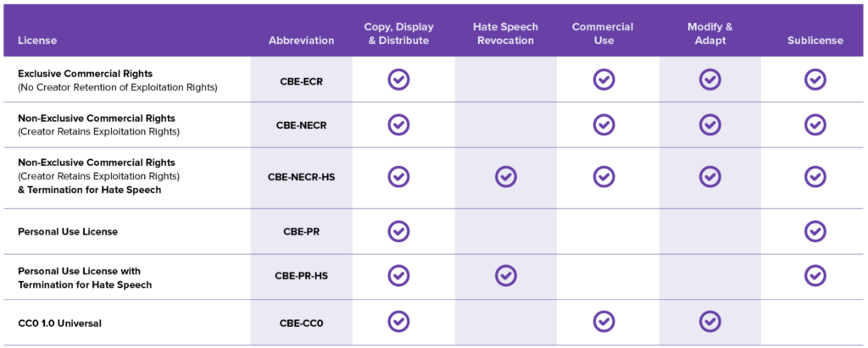Screen dimensions: 868x348
Task: Click the CBE-NECR-HS abbreviation cell
Action: [301, 176]
